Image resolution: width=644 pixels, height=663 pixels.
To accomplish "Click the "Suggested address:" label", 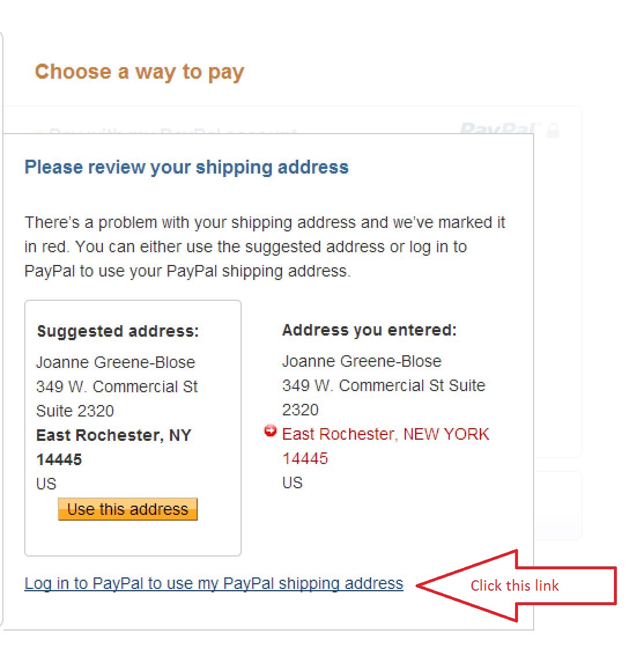I will click(117, 331).
